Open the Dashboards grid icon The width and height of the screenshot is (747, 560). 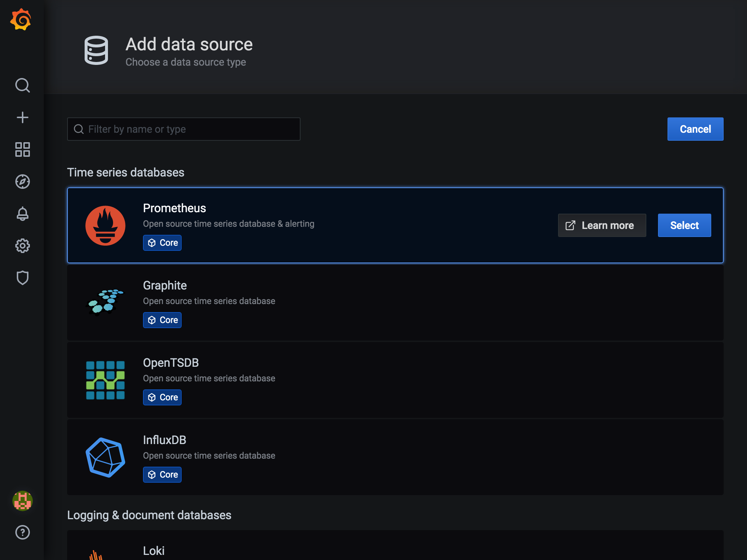click(x=22, y=149)
